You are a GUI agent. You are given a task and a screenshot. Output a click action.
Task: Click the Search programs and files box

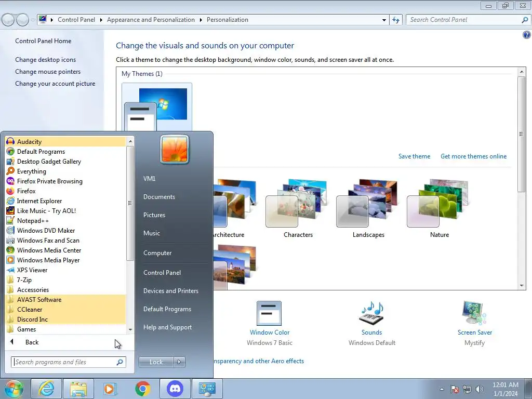68,362
